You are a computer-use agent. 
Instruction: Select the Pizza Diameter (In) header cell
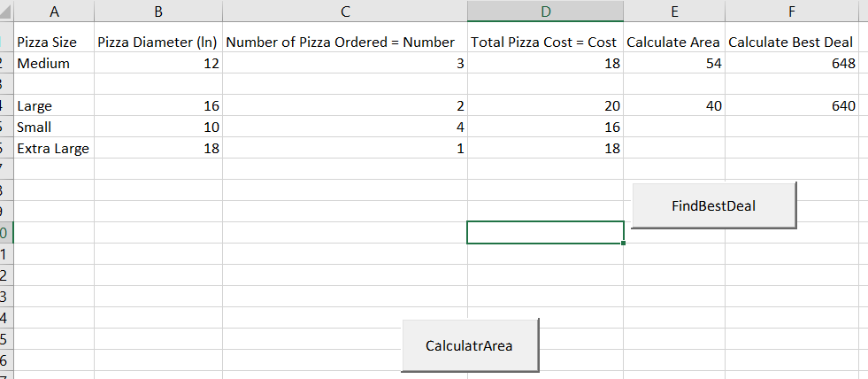pyautogui.click(x=158, y=43)
